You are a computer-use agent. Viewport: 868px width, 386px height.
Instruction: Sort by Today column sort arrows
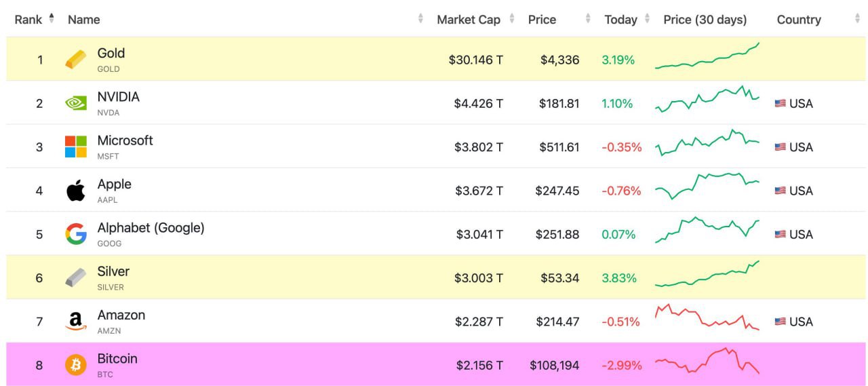click(648, 19)
